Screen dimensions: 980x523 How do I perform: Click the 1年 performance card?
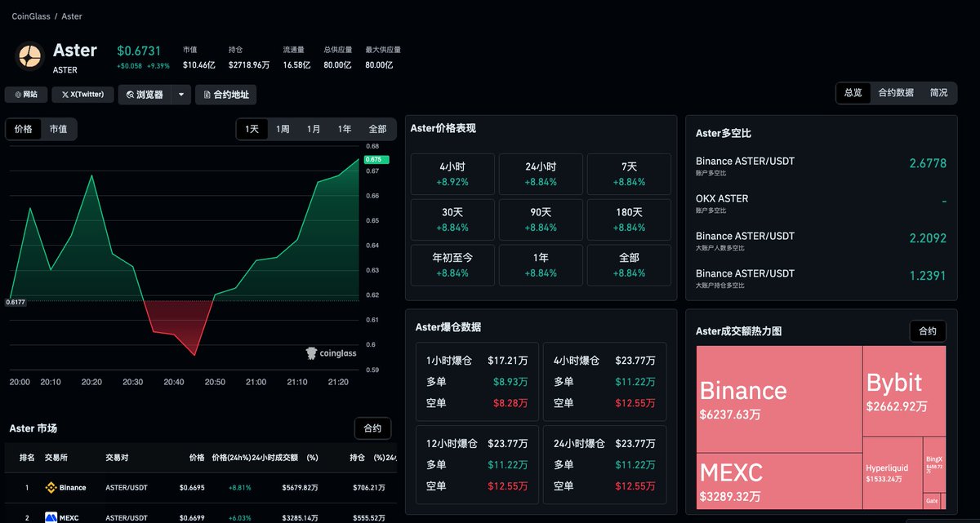[x=541, y=265]
